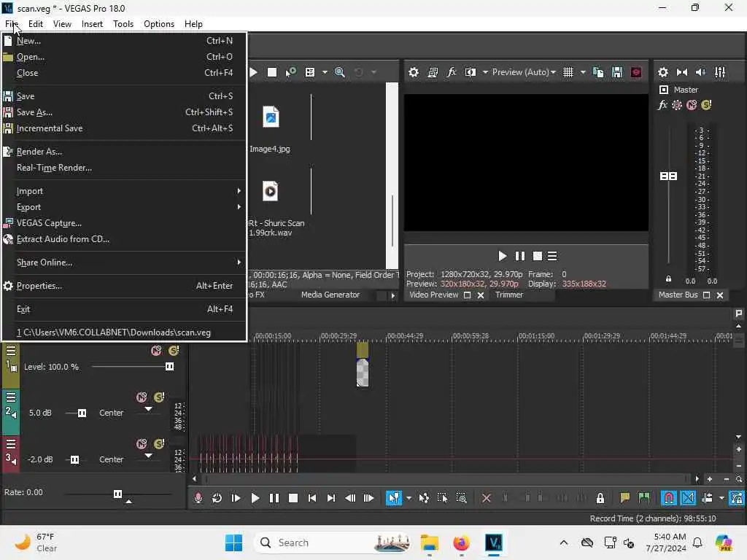
Task: Open Video Output FX in preview toolbar
Action: point(451,72)
